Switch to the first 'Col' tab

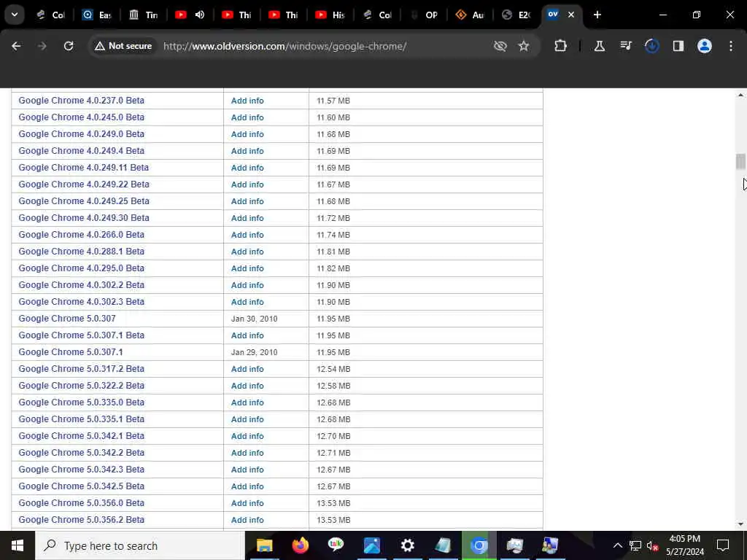point(52,15)
